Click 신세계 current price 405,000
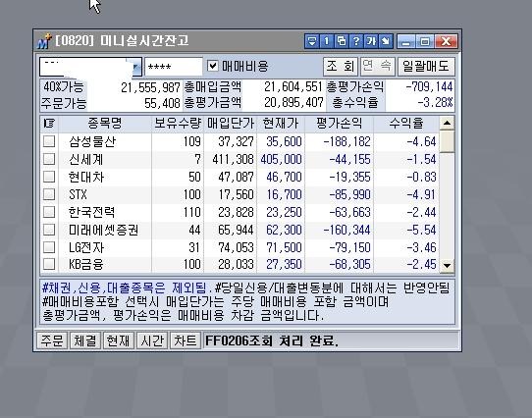Image resolution: width=532 pixels, height=418 pixels. pyautogui.click(x=281, y=159)
